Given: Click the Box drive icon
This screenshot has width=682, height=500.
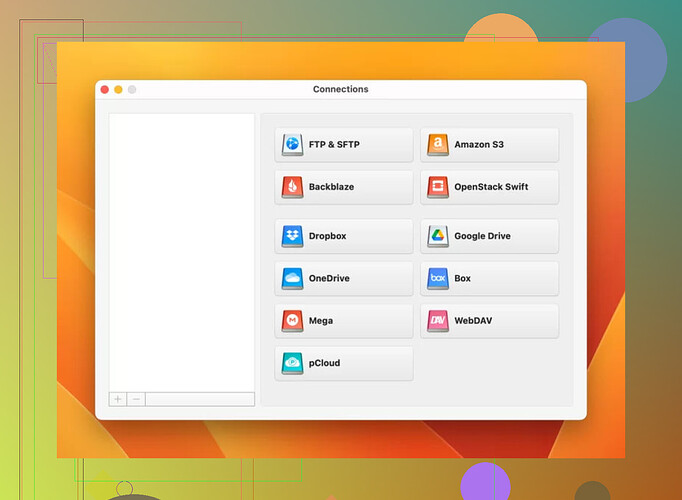Looking at the screenshot, I should [438, 278].
